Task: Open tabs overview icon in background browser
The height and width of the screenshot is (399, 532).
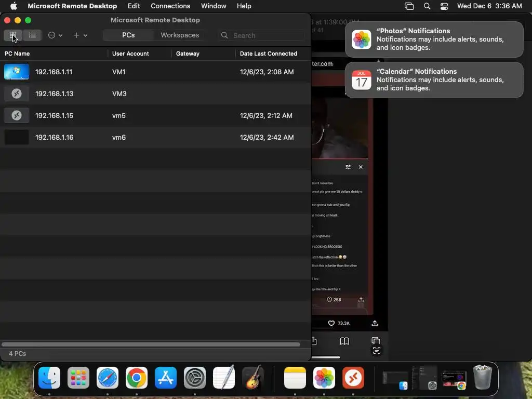Action: 376,341
